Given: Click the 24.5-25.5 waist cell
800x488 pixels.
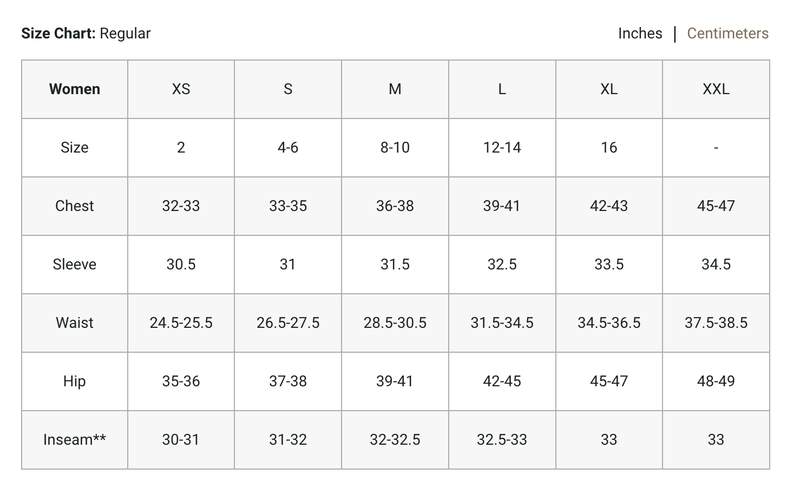Looking at the screenshot, I should coord(181,323).
